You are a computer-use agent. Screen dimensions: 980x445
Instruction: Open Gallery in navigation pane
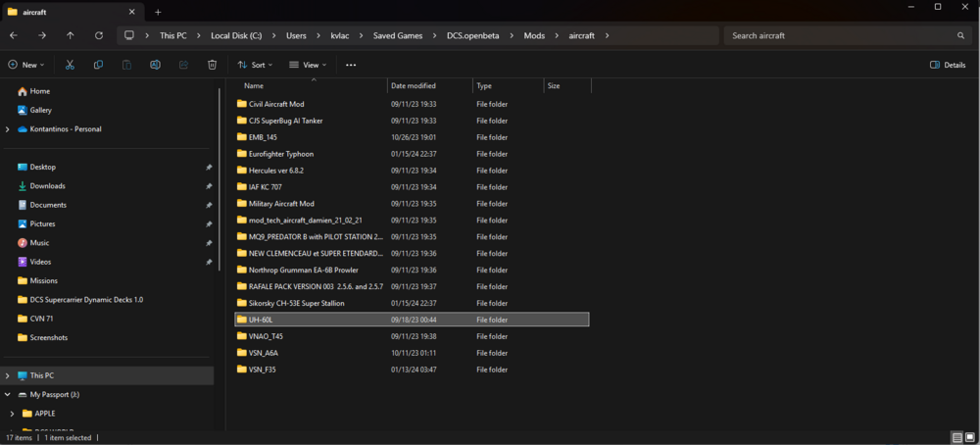coord(34,110)
